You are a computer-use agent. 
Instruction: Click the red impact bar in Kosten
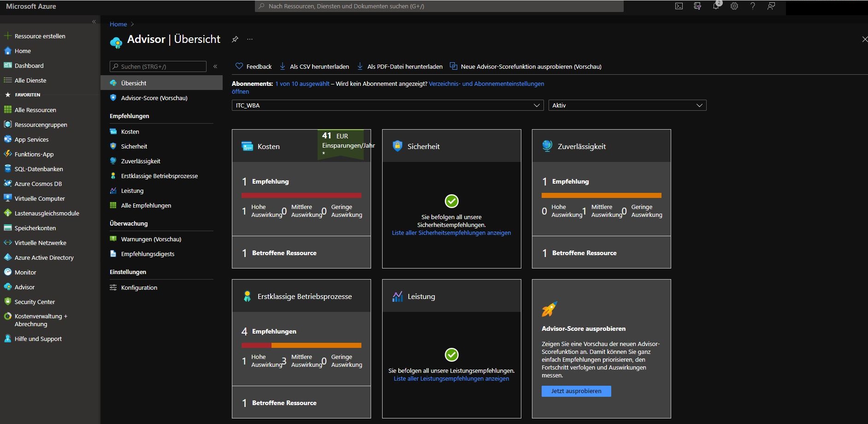coord(301,195)
